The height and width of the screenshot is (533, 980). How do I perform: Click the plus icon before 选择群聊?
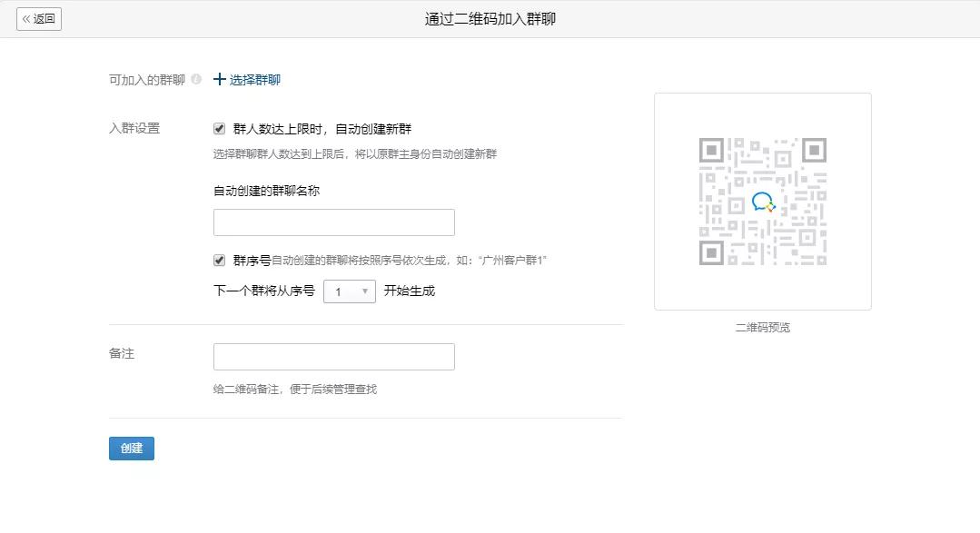click(218, 80)
